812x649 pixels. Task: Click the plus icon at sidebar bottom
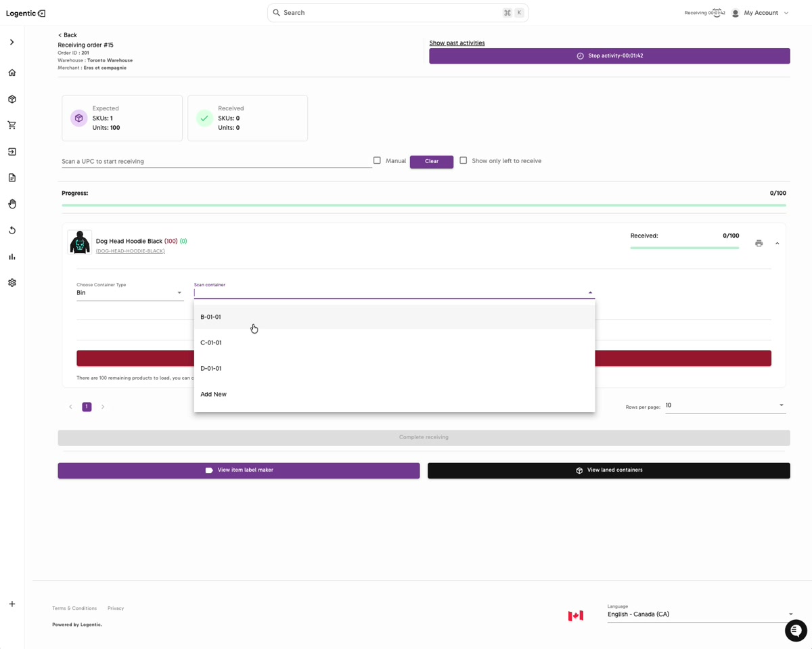tap(12, 604)
